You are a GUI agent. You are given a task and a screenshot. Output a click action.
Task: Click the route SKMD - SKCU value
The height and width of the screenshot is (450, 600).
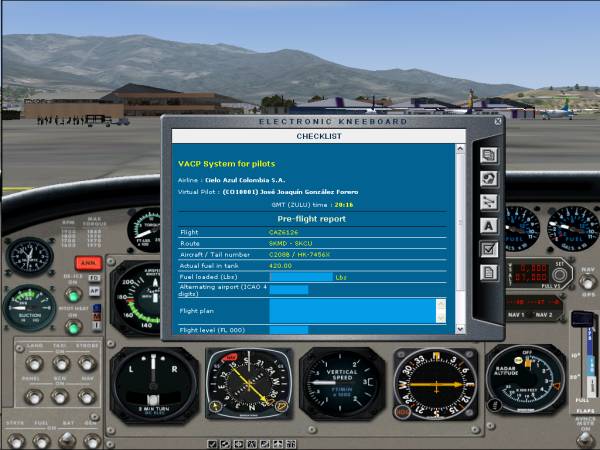tap(290, 243)
